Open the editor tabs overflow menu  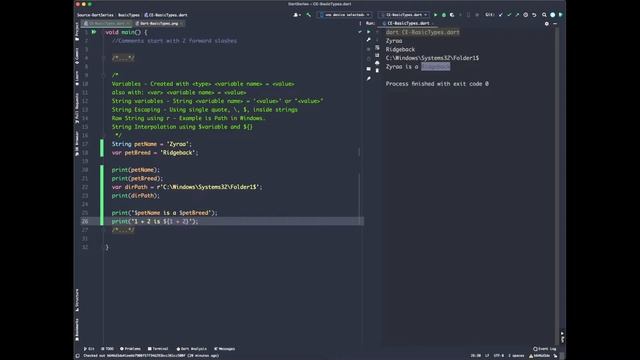(360, 24)
